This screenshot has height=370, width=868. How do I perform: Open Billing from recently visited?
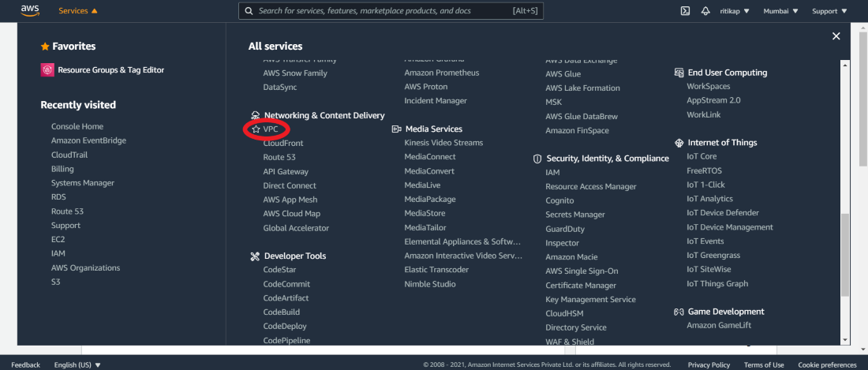pos(62,169)
